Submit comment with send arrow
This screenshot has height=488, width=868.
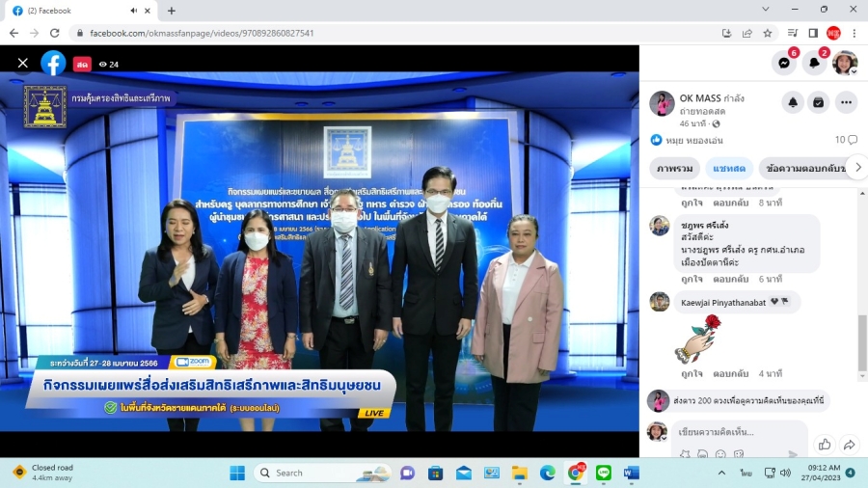(793, 453)
